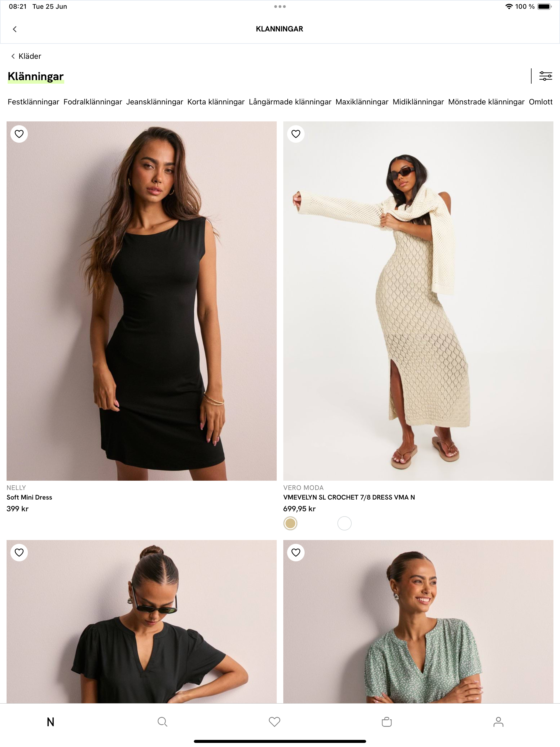Tap the Nelly home N icon
The width and height of the screenshot is (560, 747).
[x=50, y=722]
